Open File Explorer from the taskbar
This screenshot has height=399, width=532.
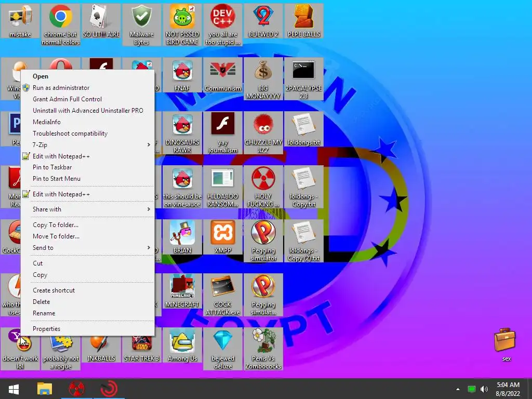45,389
